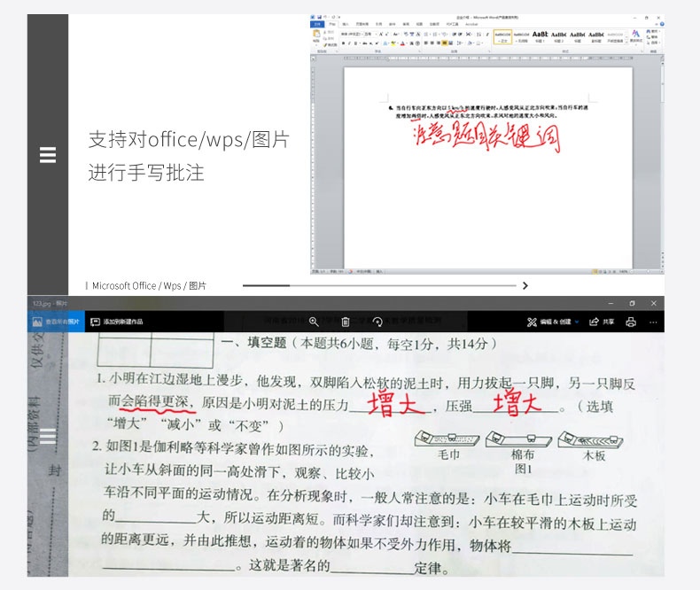This screenshot has height=590, width=700.
Task: Toggle Bold in Word font group
Action: pos(343,43)
